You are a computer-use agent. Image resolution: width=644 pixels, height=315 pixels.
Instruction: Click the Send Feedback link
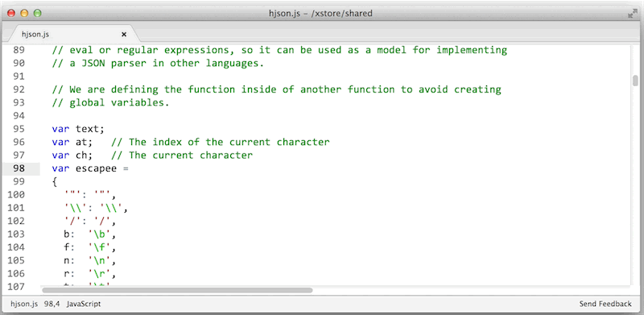[605, 304]
